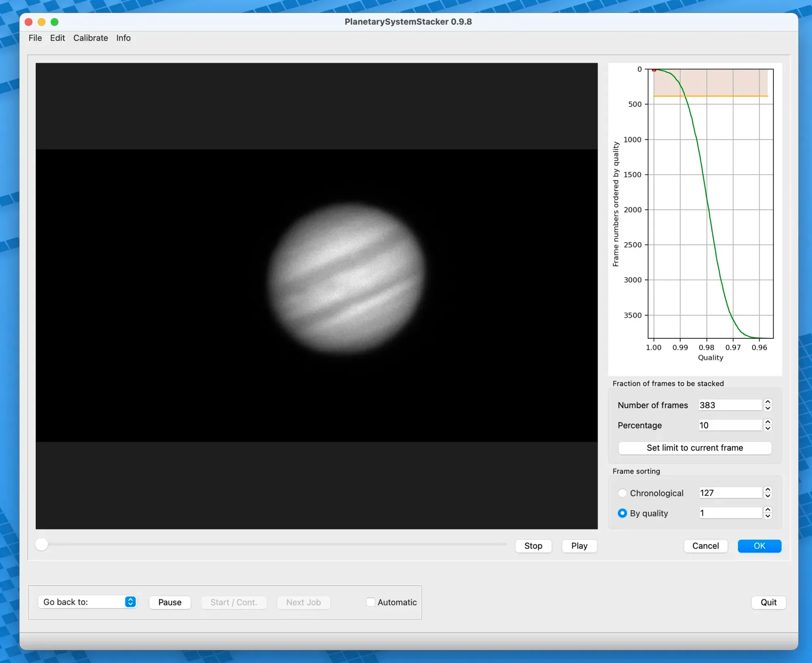Decrement the By quality frame stepper

coord(768,516)
